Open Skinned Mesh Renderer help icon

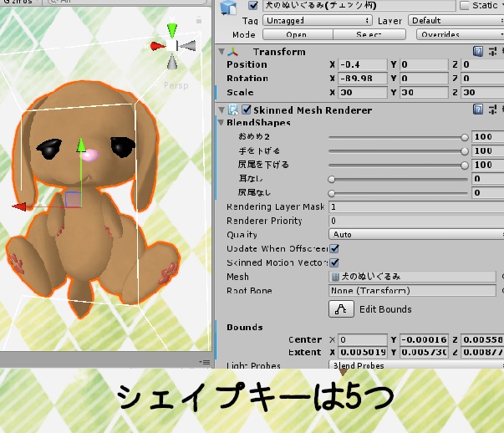[478, 110]
